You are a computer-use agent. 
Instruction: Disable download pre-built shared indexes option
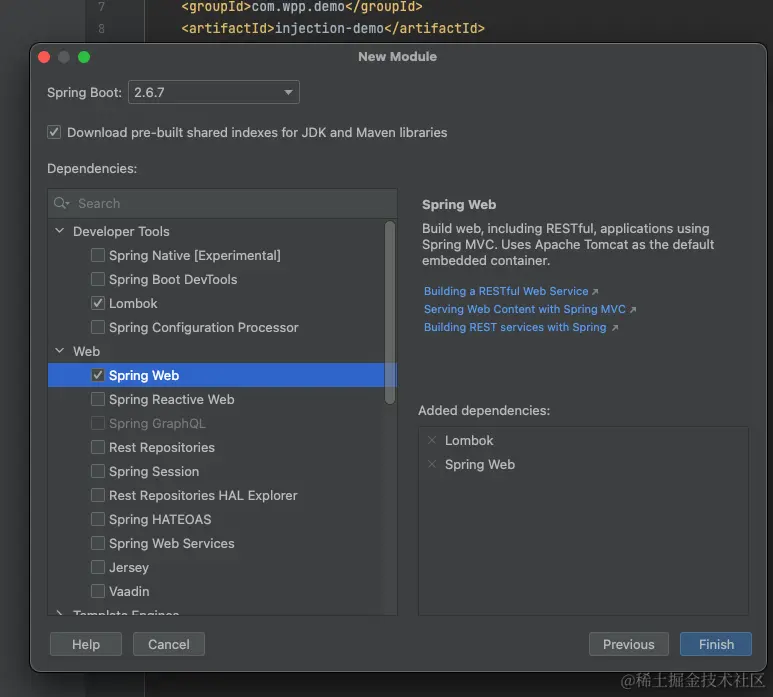click(x=54, y=132)
